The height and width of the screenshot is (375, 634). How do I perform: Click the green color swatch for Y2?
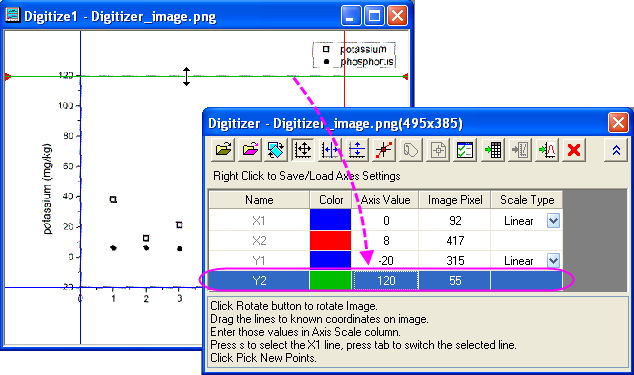point(330,280)
